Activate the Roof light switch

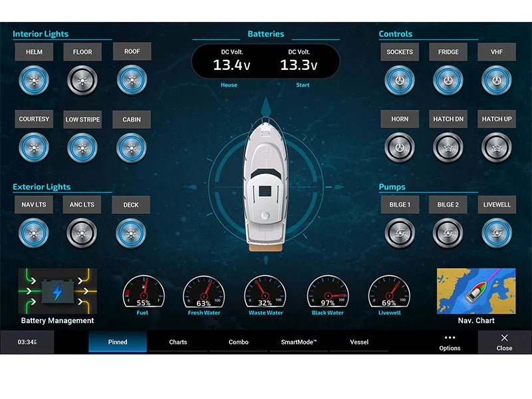132,80
